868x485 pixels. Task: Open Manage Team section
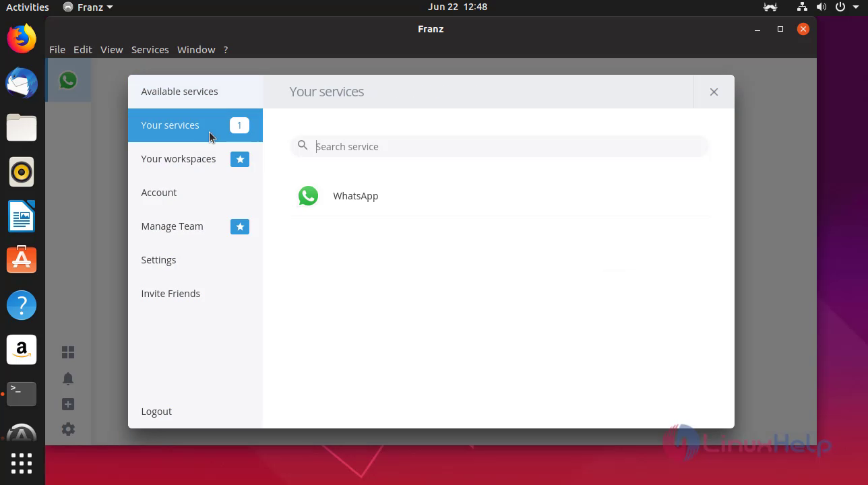pos(195,226)
